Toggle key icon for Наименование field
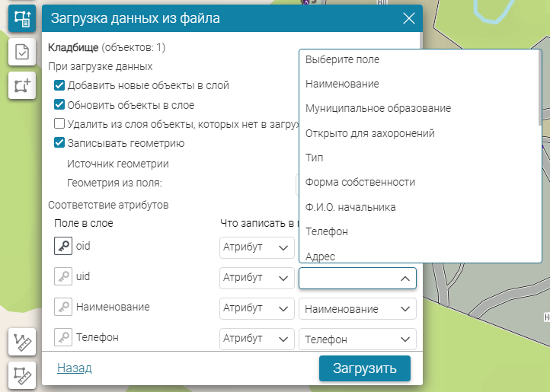This screenshot has height=392, width=550. point(63,307)
